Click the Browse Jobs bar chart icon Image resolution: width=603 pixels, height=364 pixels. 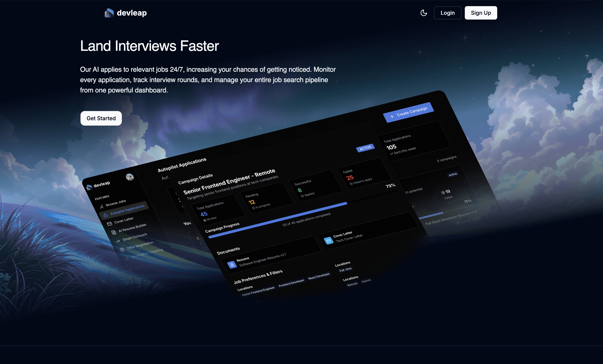click(x=101, y=207)
